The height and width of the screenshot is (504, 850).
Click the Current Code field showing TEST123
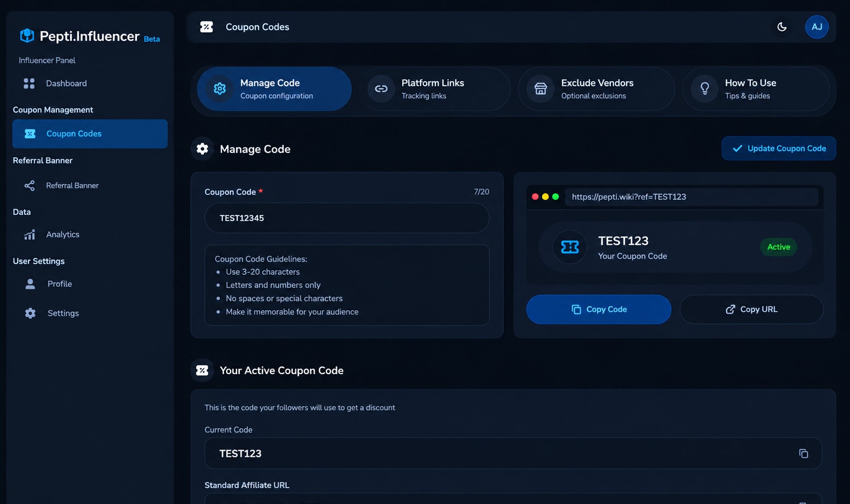(x=513, y=454)
